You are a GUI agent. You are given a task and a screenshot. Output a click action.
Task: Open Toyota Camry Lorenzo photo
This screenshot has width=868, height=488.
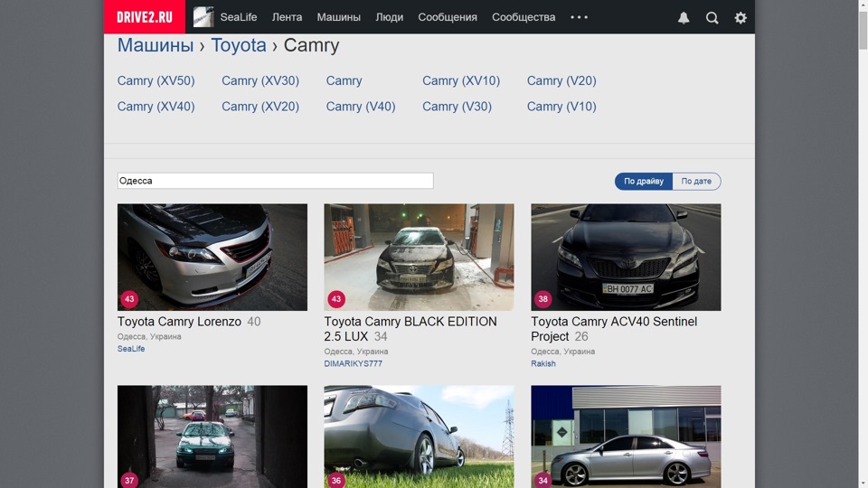tap(212, 258)
